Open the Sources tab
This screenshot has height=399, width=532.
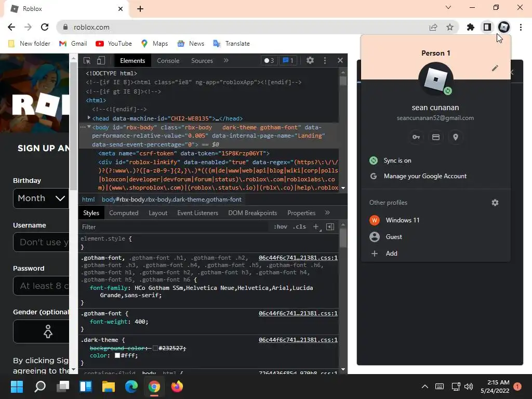pyautogui.click(x=202, y=61)
